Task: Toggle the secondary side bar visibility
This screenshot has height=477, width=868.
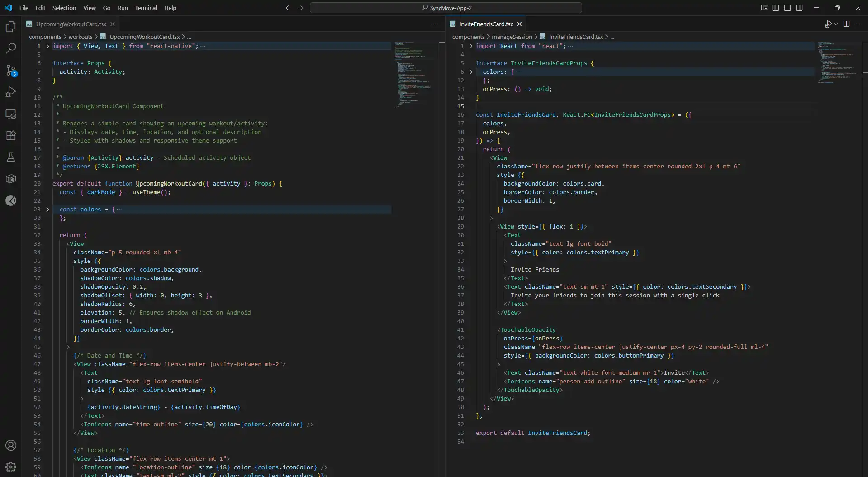Action: (x=799, y=8)
